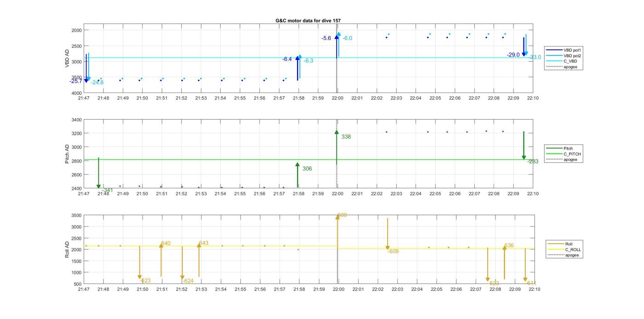Click the "-609" roll data label
This screenshot has height=319, width=644.
(393, 251)
